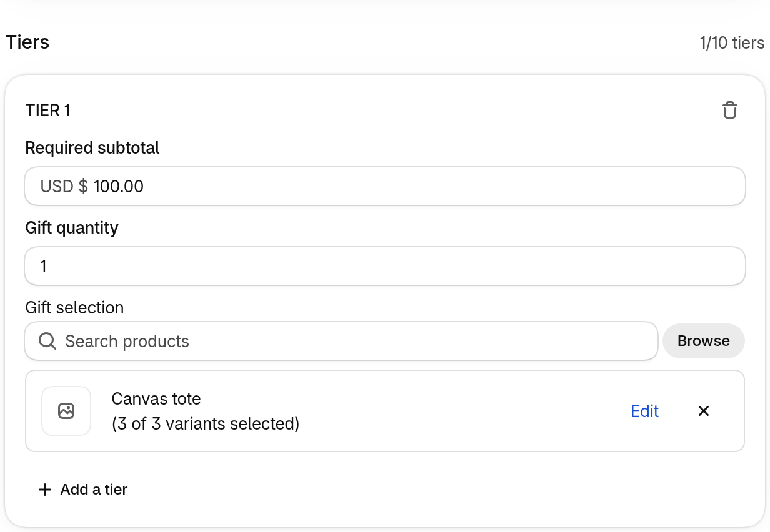This screenshot has height=532, width=770.
Task: Click the 3 of 3 variants selected text
Action: pyautogui.click(x=206, y=424)
